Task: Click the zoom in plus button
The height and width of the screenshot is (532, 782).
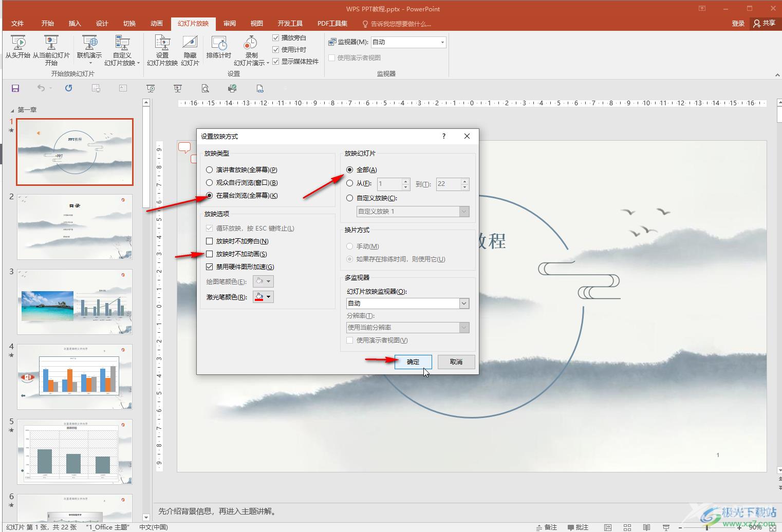Action: coord(739,527)
